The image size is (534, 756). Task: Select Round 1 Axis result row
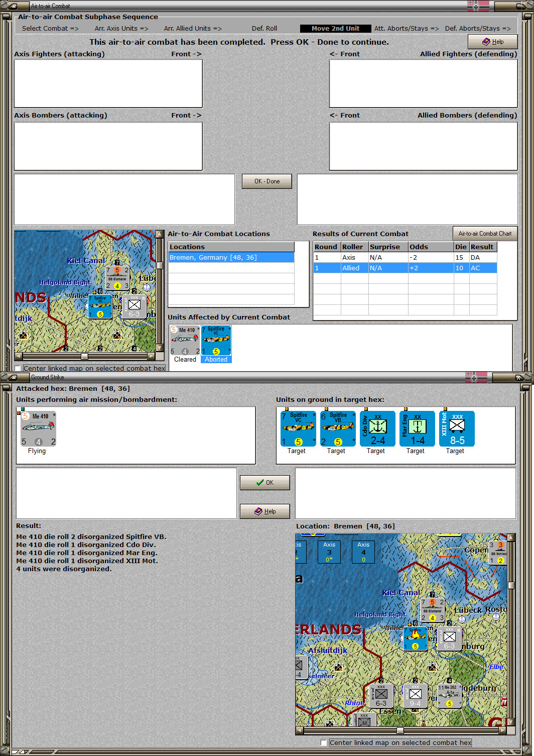pos(405,257)
